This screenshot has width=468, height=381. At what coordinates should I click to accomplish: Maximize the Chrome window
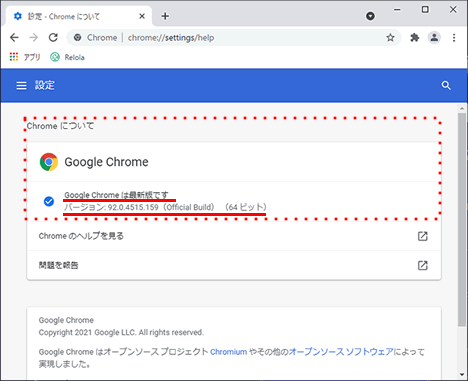pyautogui.click(x=425, y=10)
